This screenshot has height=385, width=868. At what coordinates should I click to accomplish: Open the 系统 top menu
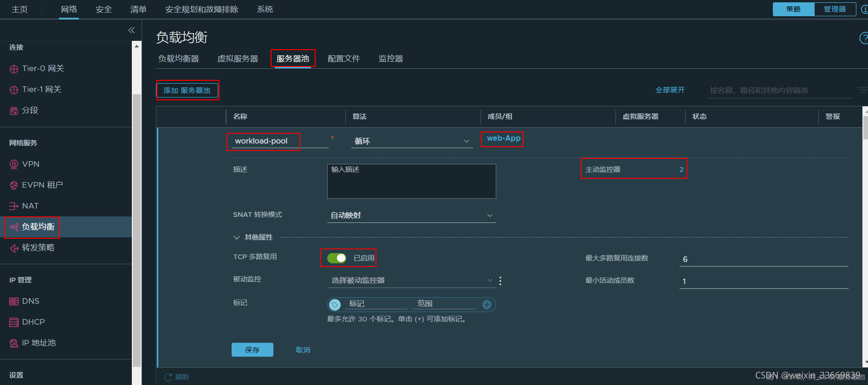click(x=265, y=9)
